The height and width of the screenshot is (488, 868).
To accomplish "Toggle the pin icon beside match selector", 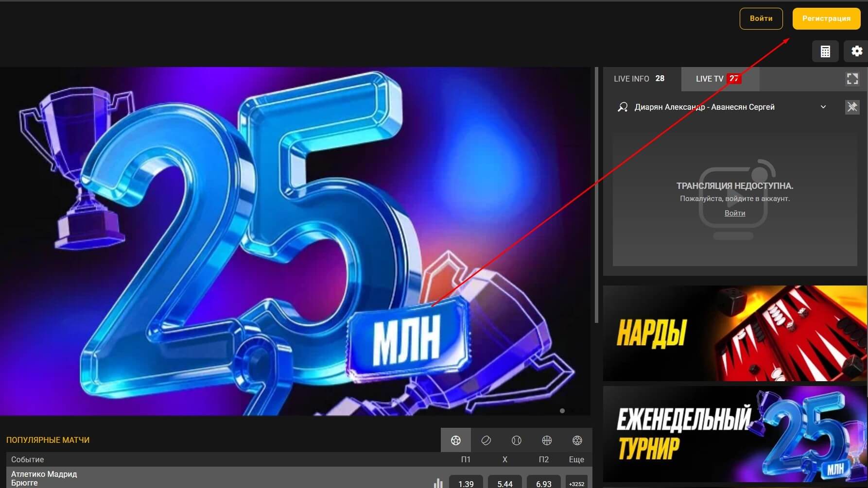I will [852, 107].
